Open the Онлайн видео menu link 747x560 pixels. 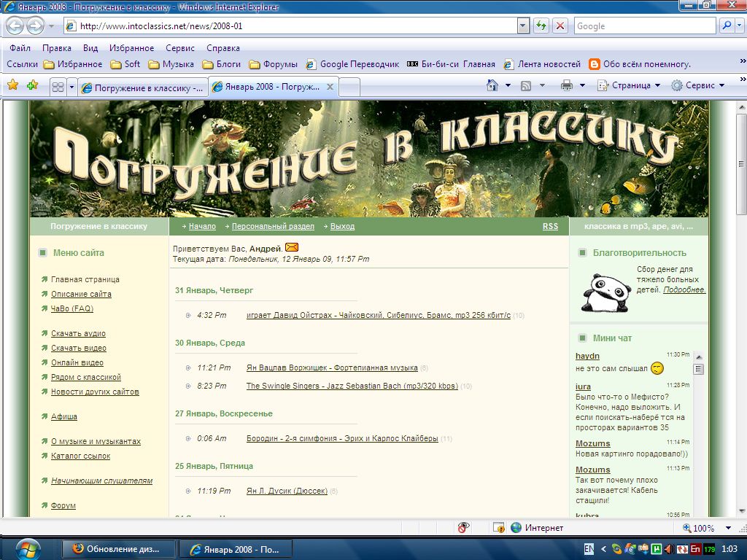(x=77, y=362)
